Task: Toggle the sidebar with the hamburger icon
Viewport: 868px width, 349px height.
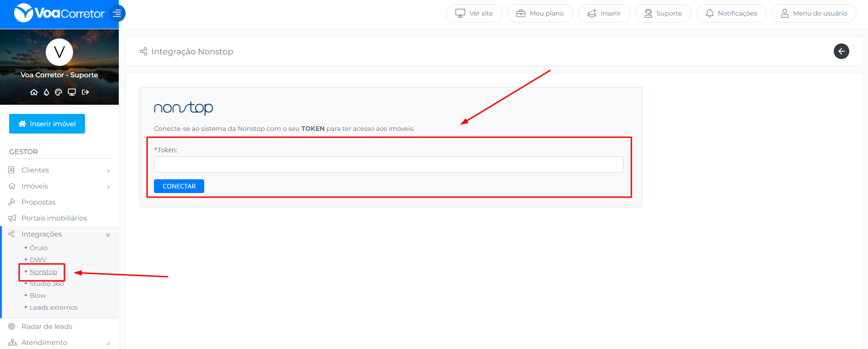Action: click(117, 13)
